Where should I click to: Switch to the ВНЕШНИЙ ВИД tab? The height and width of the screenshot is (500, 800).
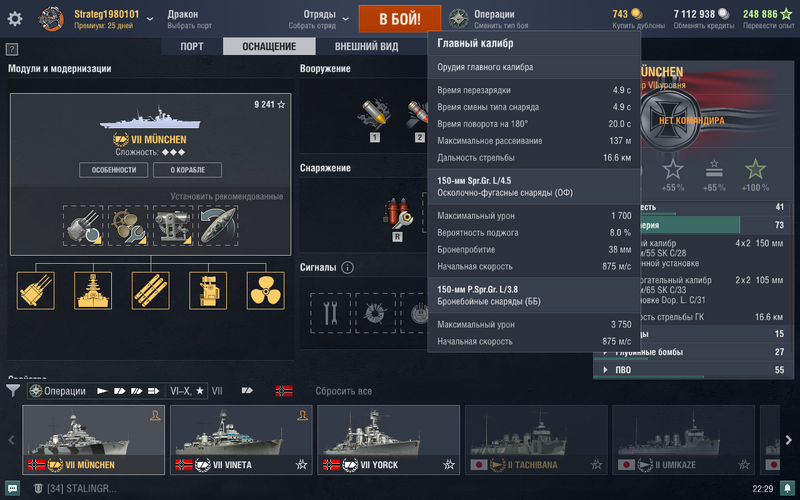point(366,46)
